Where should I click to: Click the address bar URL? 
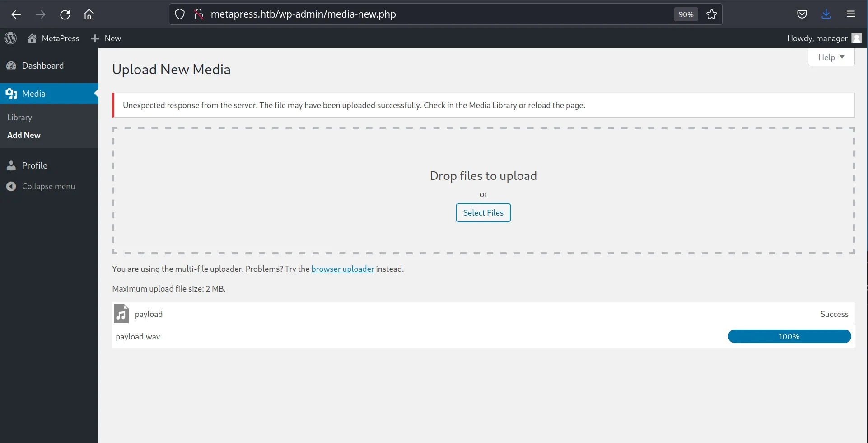(x=303, y=14)
